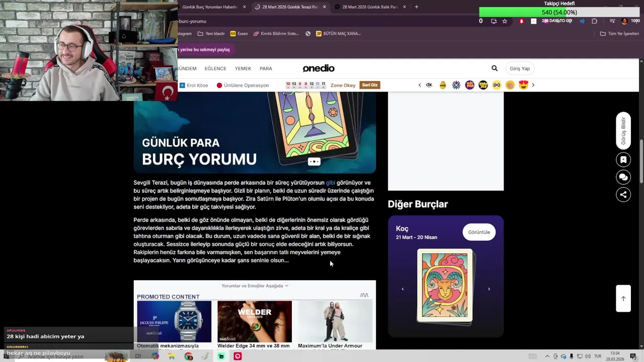Open the 'dk' channel icon
644x362 pixels.
429,85
